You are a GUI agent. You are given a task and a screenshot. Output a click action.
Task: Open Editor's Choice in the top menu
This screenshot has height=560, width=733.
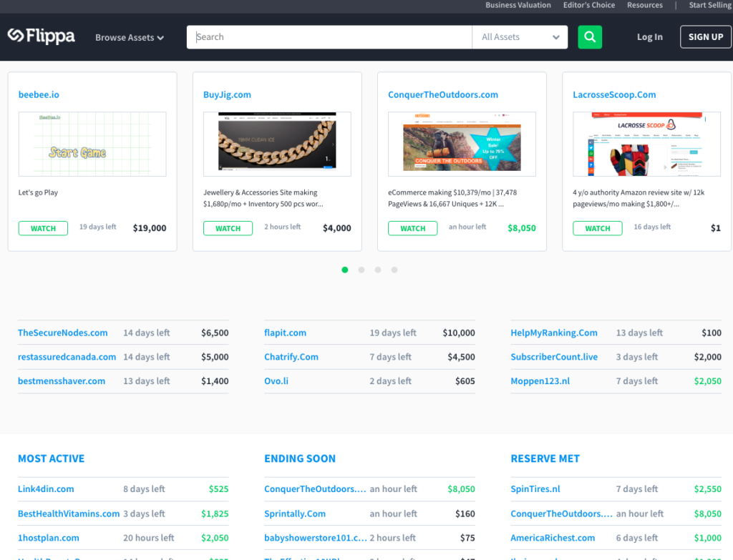588,5
